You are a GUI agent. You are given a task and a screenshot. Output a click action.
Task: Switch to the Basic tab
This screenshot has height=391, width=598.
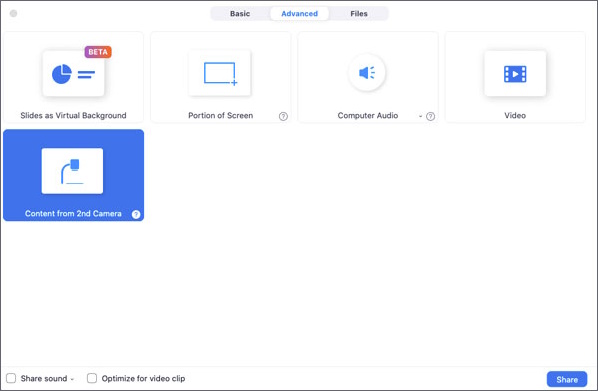[240, 14]
